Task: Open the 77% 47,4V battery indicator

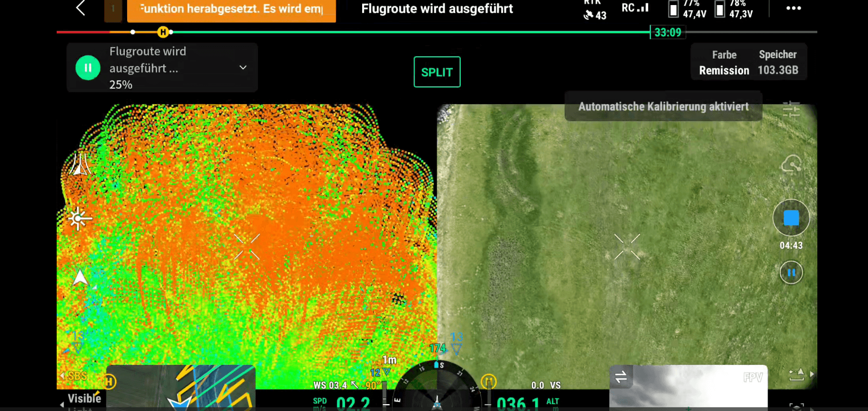Action: 687,10
